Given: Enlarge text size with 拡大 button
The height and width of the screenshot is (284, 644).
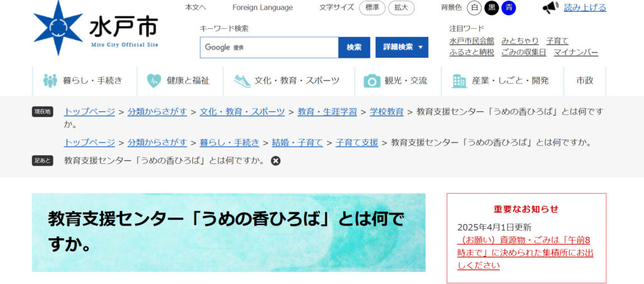Looking at the screenshot, I should 401,8.
